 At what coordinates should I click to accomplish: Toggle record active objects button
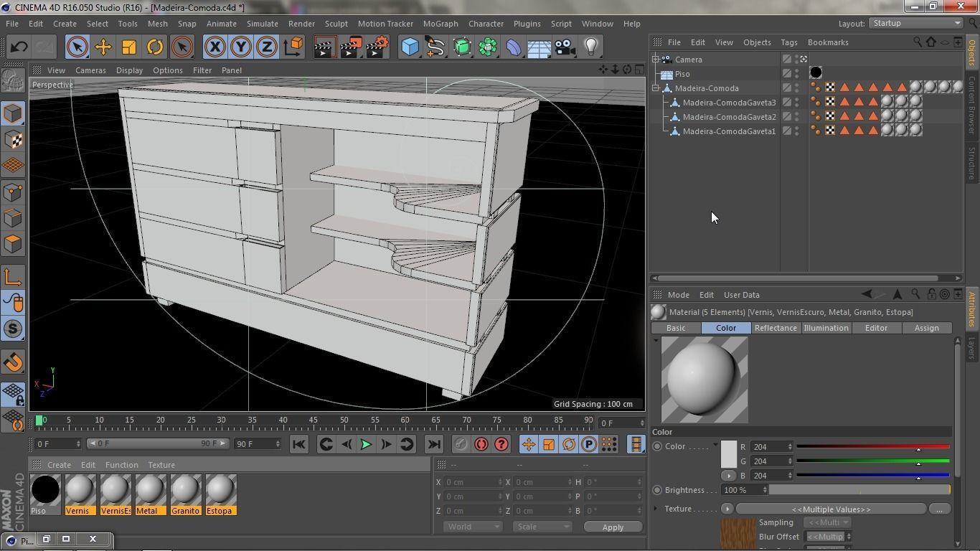[461, 444]
